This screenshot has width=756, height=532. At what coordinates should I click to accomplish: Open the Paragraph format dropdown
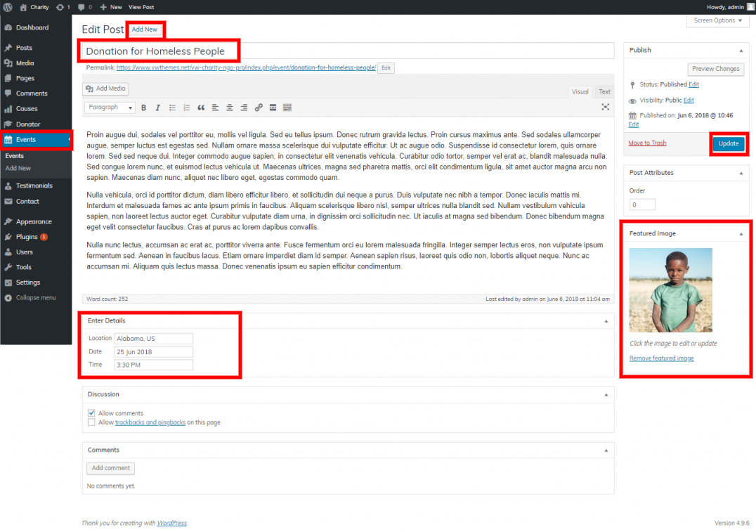pyautogui.click(x=110, y=108)
